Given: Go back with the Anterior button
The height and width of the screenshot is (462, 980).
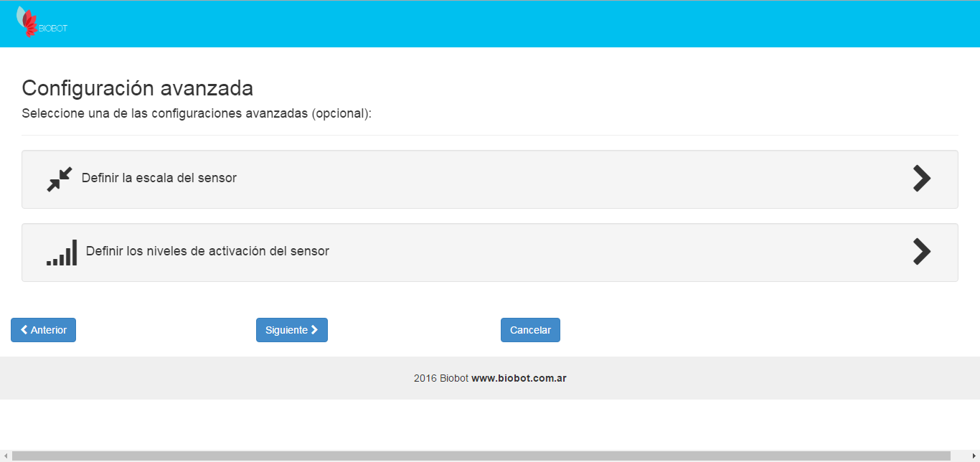Looking at the screenshot, I should click(x=43, y=330).
